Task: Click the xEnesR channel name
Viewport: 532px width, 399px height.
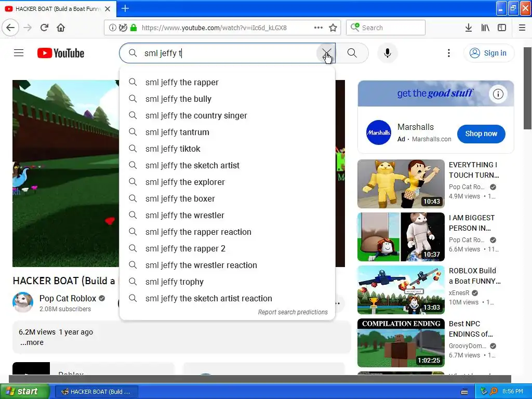Action: click(459, 293)
